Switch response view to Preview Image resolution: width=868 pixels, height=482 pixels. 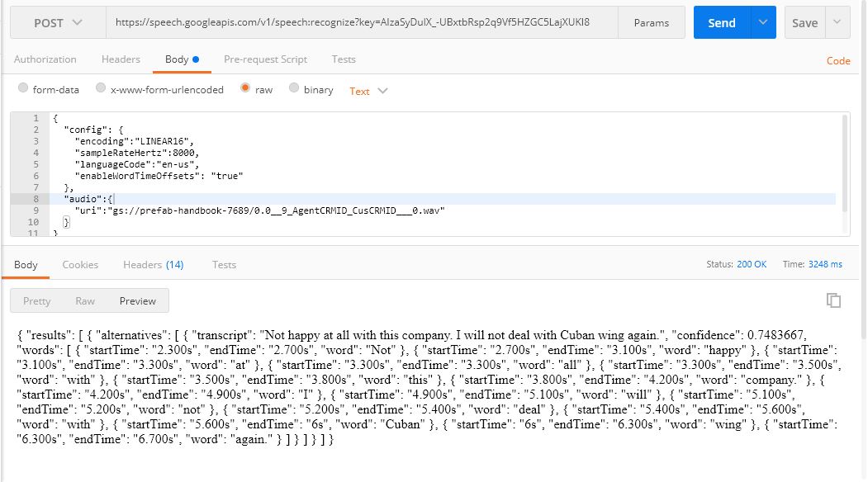(137, 301)
